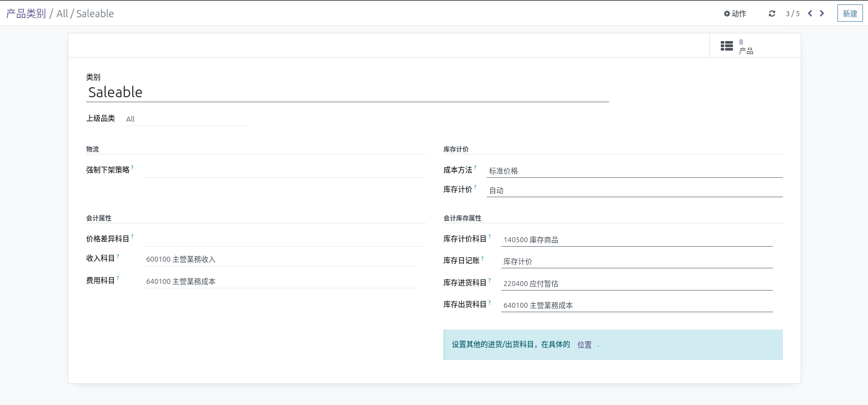This screenshot has height=405, width=868.
Task: Open the 库存出货科目 account selector
Action: tap(637, 306)
